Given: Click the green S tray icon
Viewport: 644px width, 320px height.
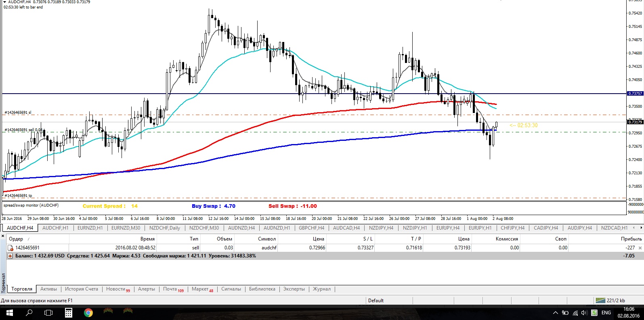Looking at the screenshot, I should pos(594,313).
